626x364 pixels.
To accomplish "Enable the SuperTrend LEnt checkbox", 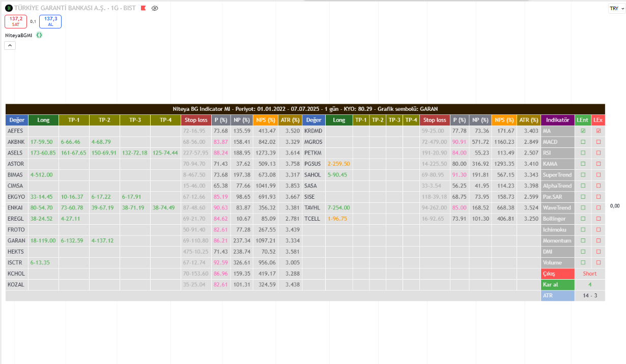I will 583,175.
